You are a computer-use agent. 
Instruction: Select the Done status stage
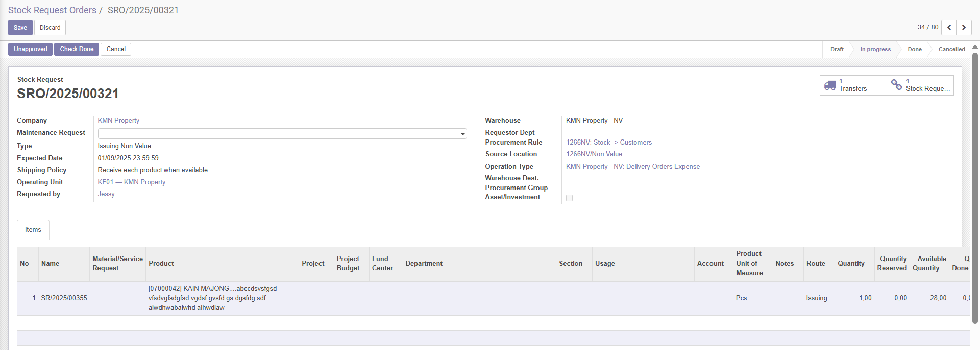coord(914,50)
